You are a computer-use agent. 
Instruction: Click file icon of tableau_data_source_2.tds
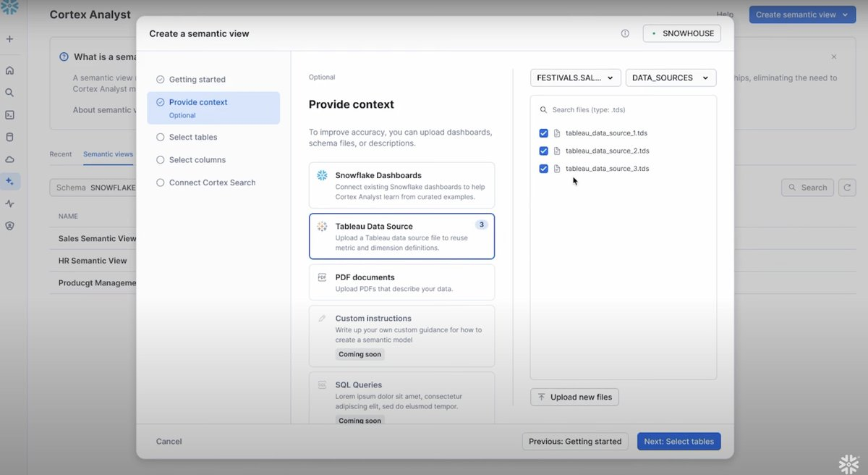click(x=557, y=151)
